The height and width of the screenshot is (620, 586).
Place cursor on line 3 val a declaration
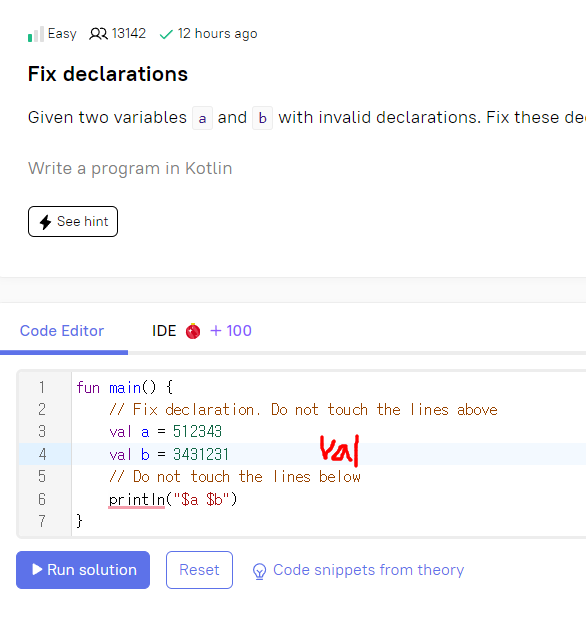(x=165, y=432)
